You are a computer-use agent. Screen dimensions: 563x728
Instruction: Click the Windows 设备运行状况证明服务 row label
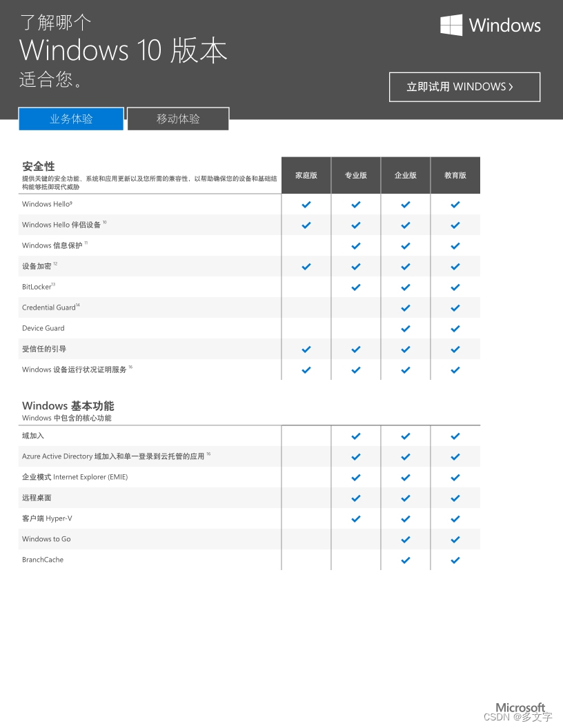(x=77, y=369)
